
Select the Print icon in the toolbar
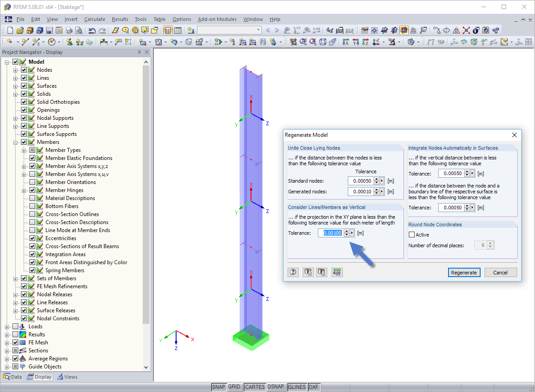point(69,30)
